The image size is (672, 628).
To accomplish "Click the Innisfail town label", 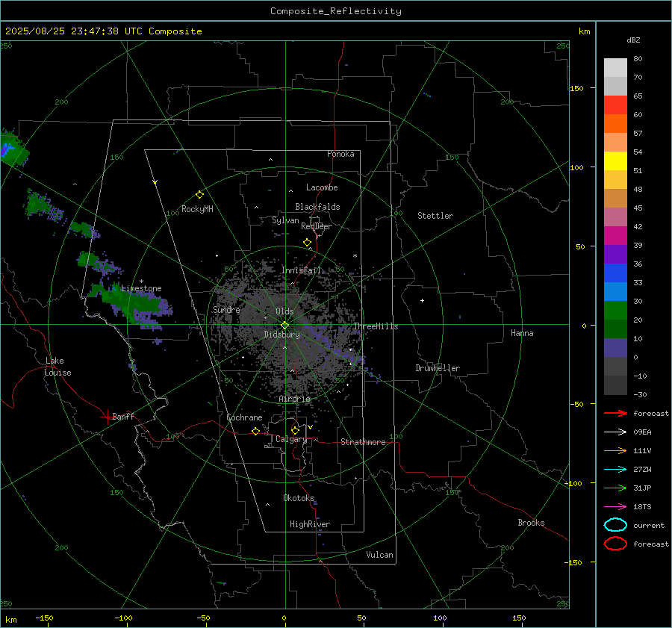I will 301,270.
